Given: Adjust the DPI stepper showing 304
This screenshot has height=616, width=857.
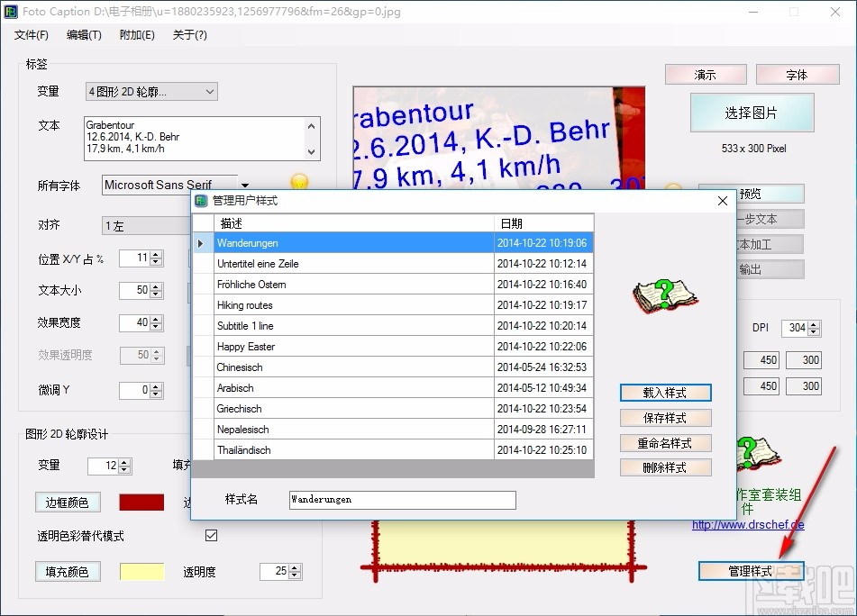Looking at the screenshot, I should [814, 328].
